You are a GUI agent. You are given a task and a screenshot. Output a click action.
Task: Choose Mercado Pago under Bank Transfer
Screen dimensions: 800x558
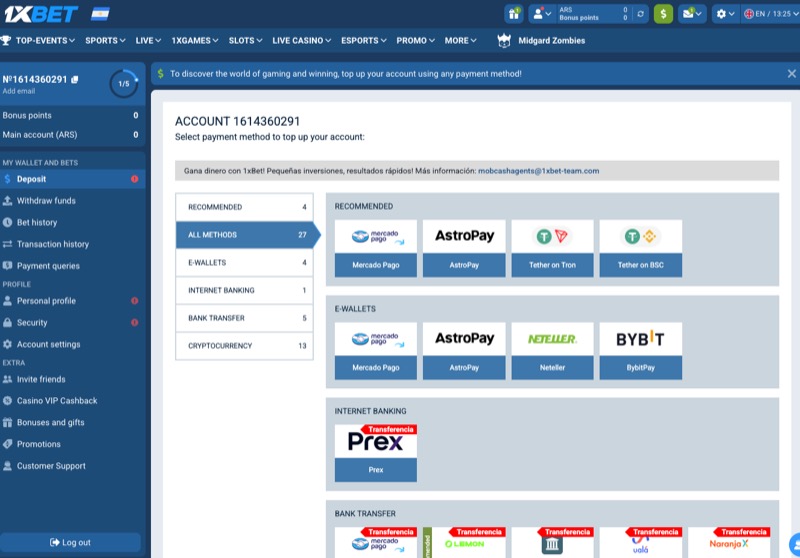(376, 543)
